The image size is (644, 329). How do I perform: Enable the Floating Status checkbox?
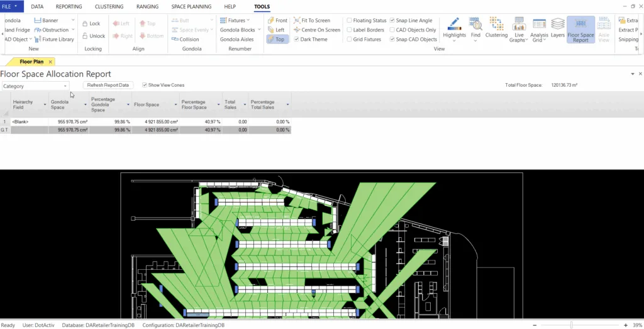[350, 21]
